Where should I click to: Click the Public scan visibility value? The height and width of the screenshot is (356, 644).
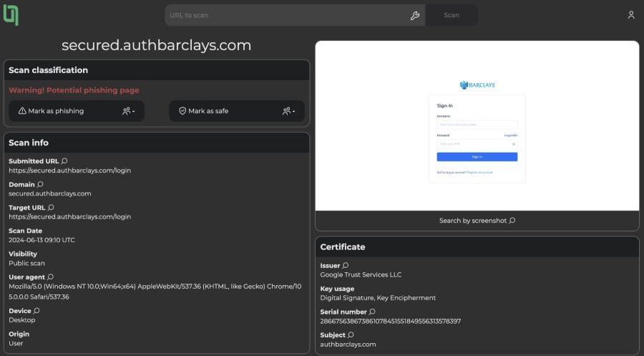point(26,263)
